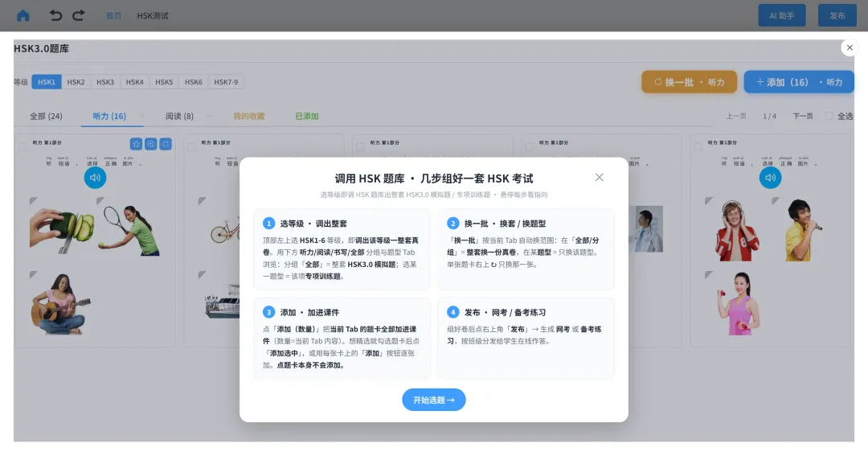The width and height of the screenshot is (868, 452).
Task: Select the HSK5 level
Action: coord(164,82)
